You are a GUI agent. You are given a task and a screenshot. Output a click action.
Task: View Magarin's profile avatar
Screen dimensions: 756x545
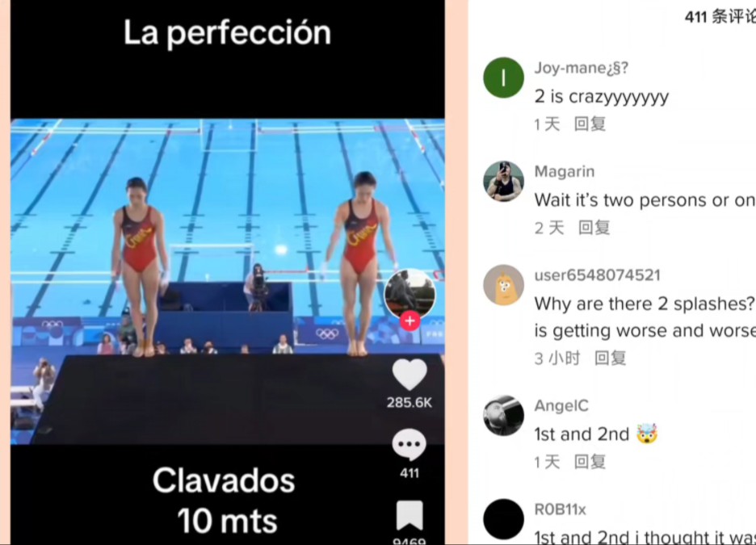click(x=503, y=181)
